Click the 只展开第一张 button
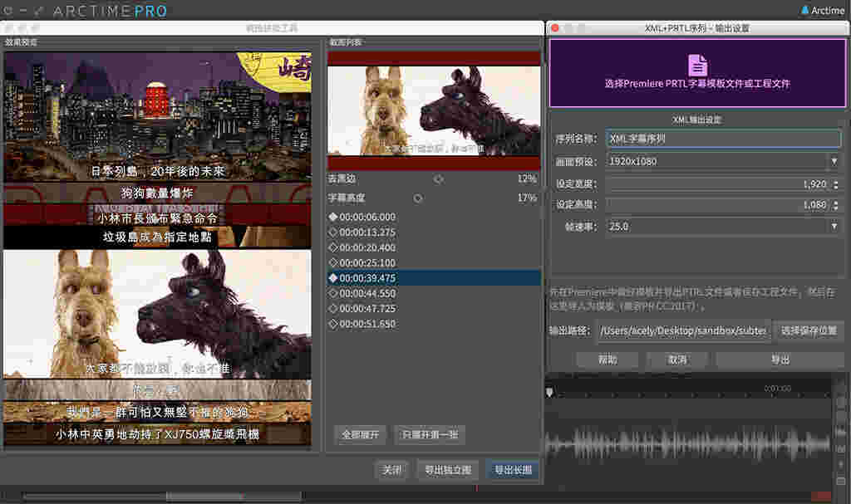The height and width of the screenshot is (504, 851). [430, 435]
